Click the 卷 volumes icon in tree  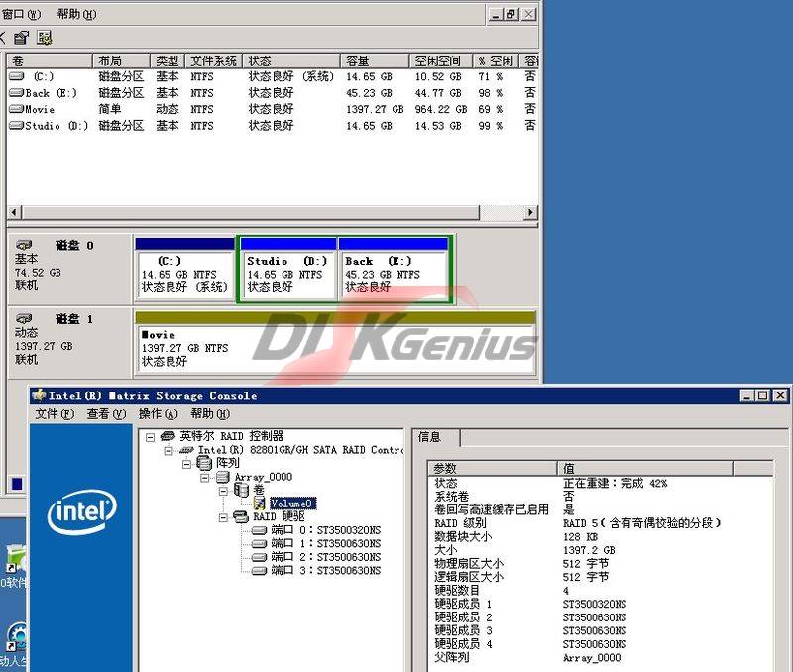[241, 490]
